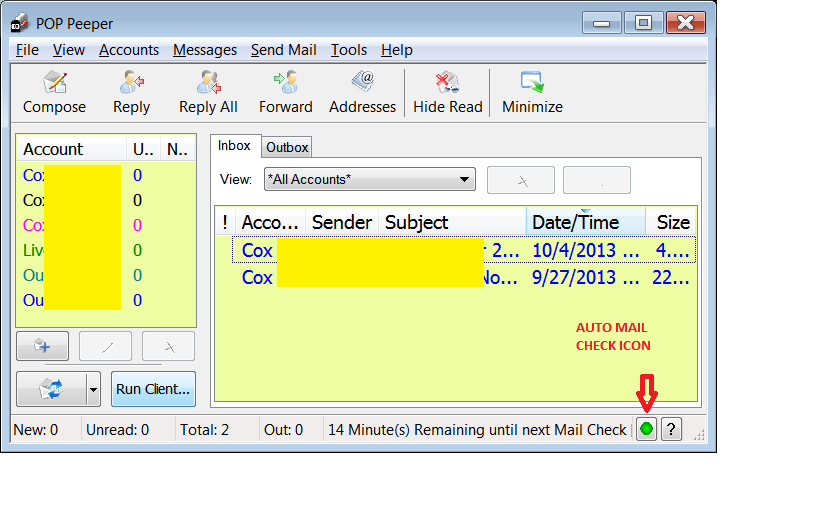830x519 pixels.
Task: Sort messages by Sender column
Action: tap(341, 222)
